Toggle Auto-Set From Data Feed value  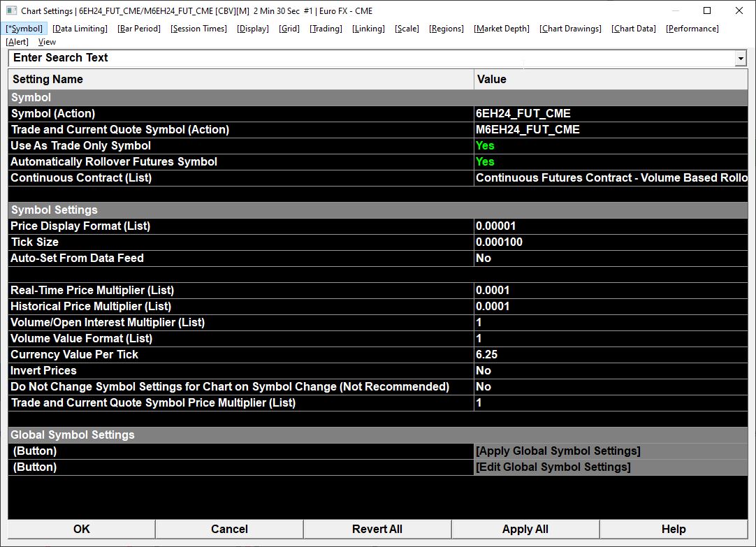(484, 258)
